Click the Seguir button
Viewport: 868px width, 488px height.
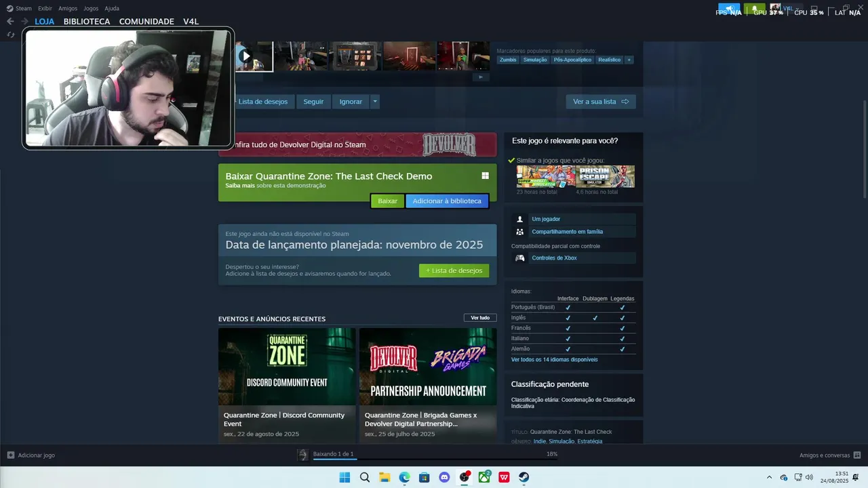[313, 102]
